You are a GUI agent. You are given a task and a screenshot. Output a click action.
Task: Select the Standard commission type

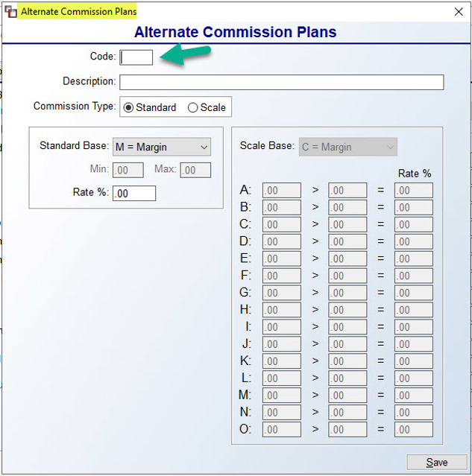click(x=150, y=107)
